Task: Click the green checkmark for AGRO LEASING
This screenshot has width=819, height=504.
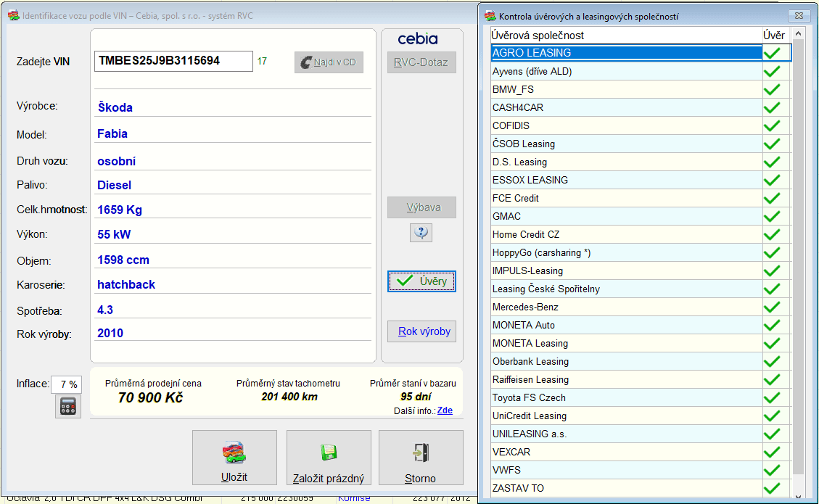Action: coord(772,53)
